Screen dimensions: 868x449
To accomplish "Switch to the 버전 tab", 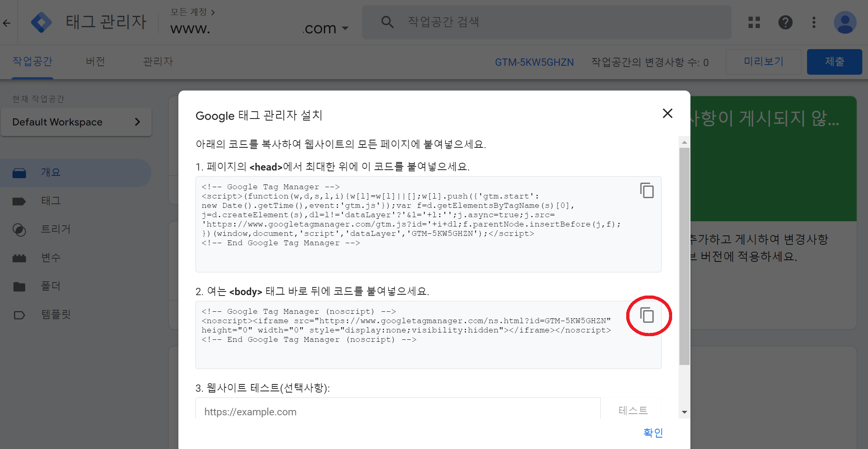I will 95,62.
